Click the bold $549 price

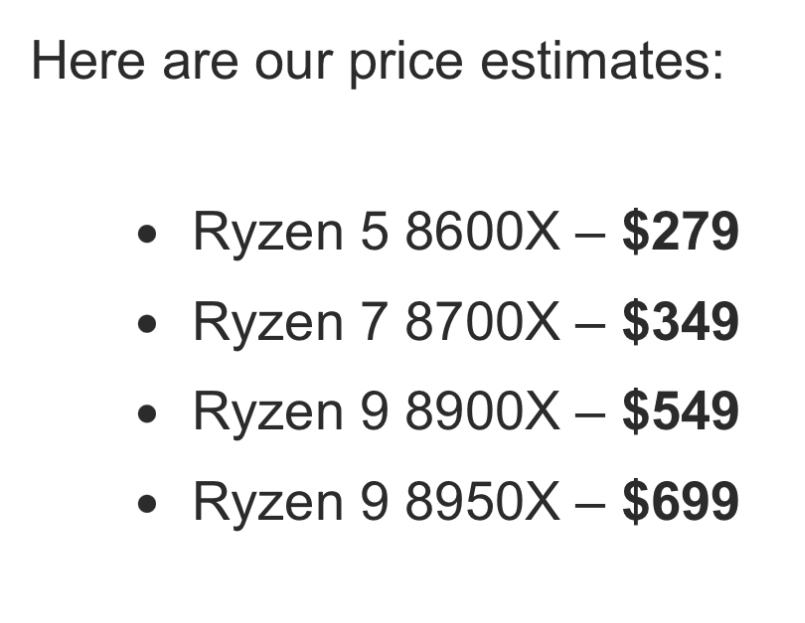click(680, 412)
